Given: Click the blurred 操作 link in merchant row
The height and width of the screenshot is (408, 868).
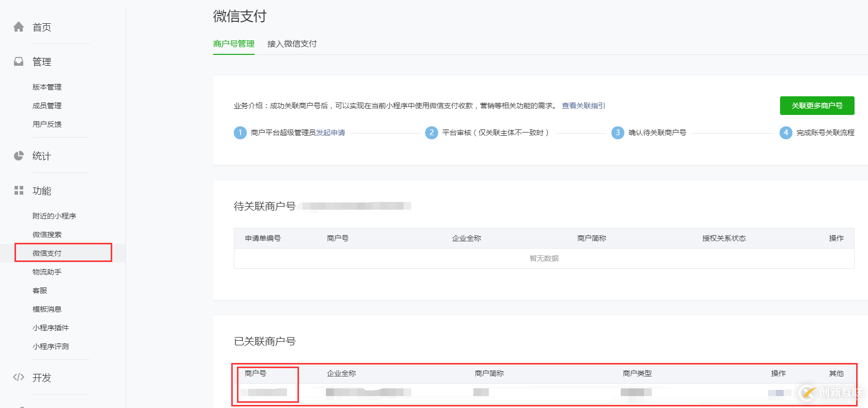Looking at the screenshot, I should [779, 393].
